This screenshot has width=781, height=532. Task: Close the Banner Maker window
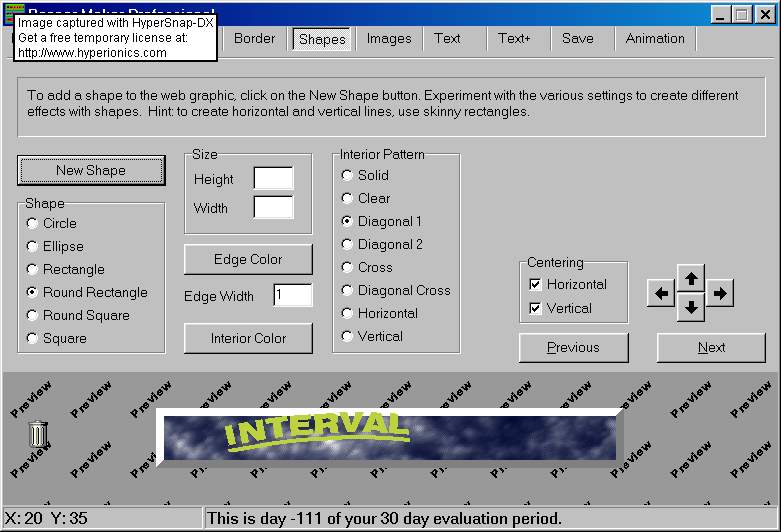(765, 14)
